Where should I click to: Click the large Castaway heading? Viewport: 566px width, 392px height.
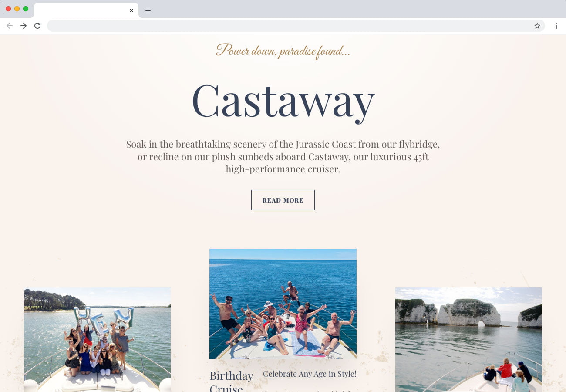pyautogui.click(x=283, y=101)
